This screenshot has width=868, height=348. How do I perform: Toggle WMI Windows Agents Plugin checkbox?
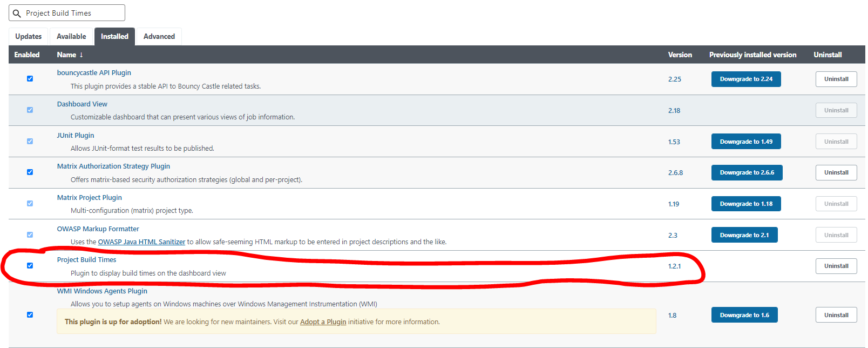coord(30,314)
